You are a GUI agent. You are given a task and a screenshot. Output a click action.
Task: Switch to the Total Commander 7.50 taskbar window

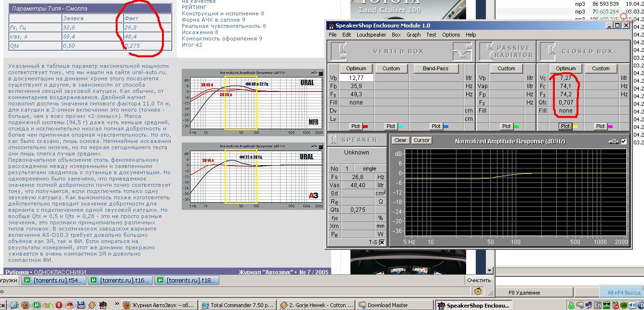click(x=237, y=305)
